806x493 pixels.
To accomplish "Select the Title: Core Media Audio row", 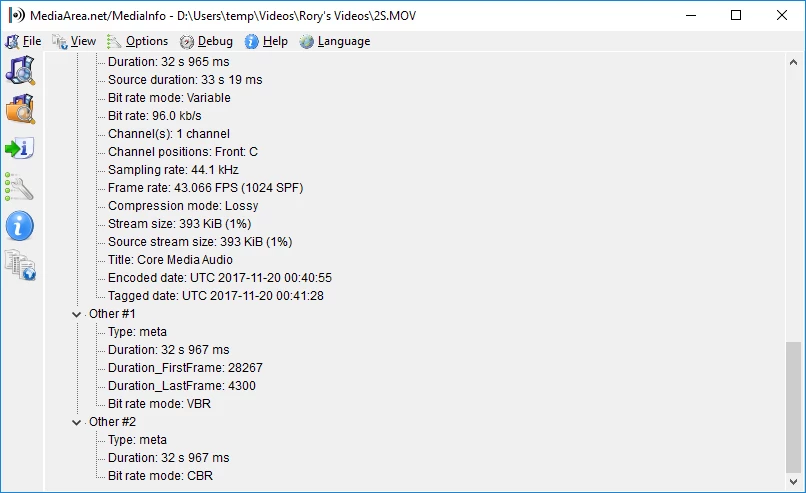I will (170, 260).
